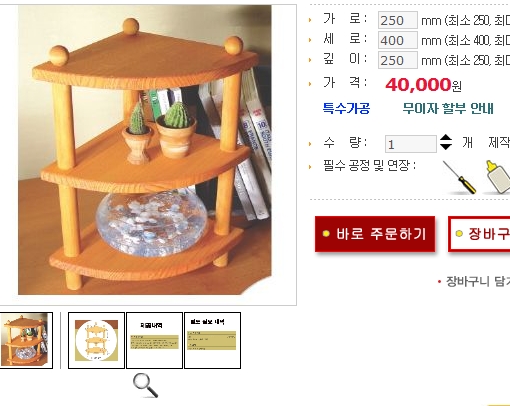510x406 pixels.
Task: Click the 장바구니 cart button
Action: pyautogui.click(x=479, y=234)
